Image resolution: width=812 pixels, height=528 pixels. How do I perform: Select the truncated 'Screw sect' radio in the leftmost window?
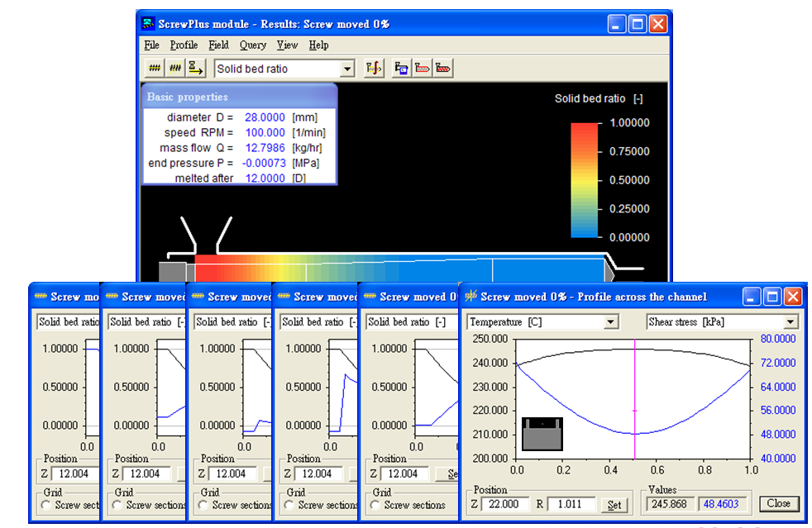pos(46,505)
